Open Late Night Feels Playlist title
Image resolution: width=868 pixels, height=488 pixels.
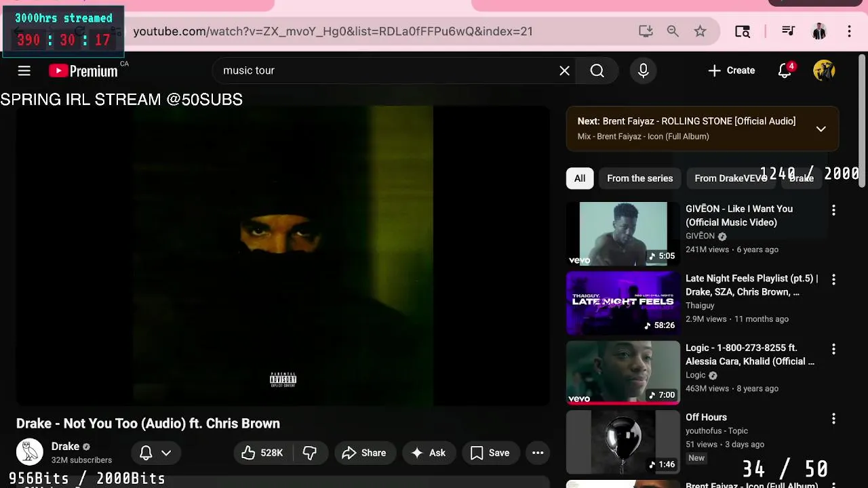coord(752,285)
